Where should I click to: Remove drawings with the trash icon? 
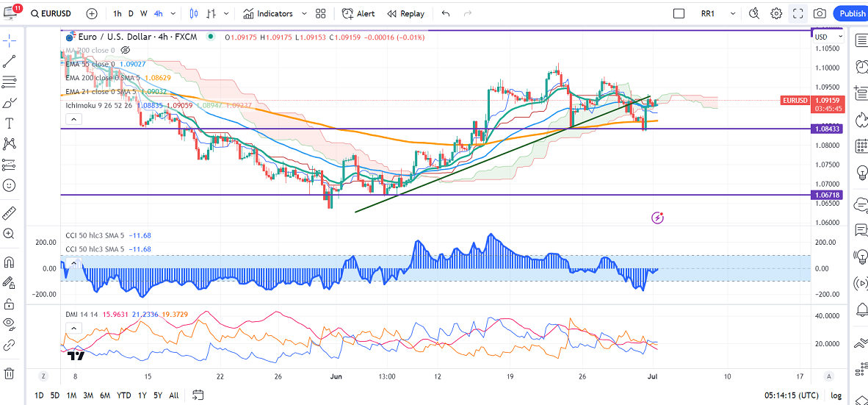pos(10,373)
